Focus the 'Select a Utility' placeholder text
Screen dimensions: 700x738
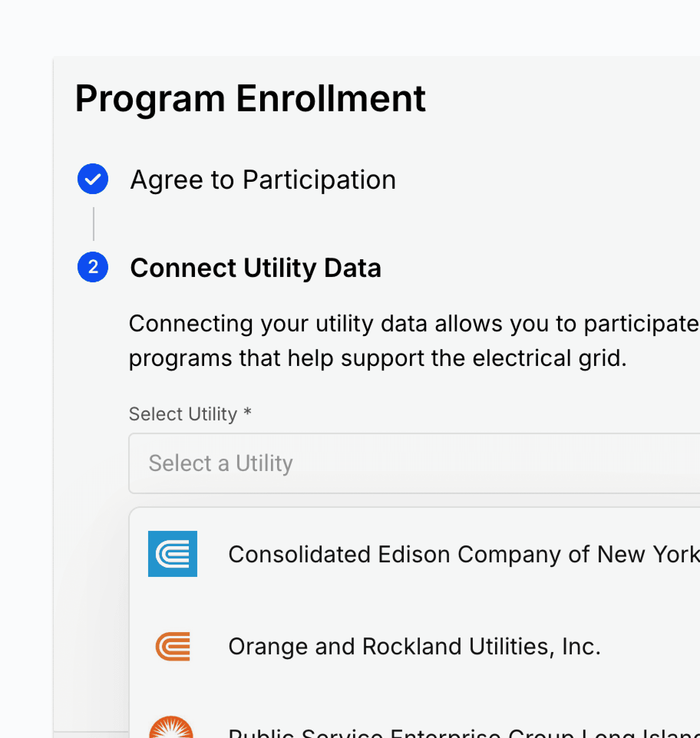click(221, 463)
